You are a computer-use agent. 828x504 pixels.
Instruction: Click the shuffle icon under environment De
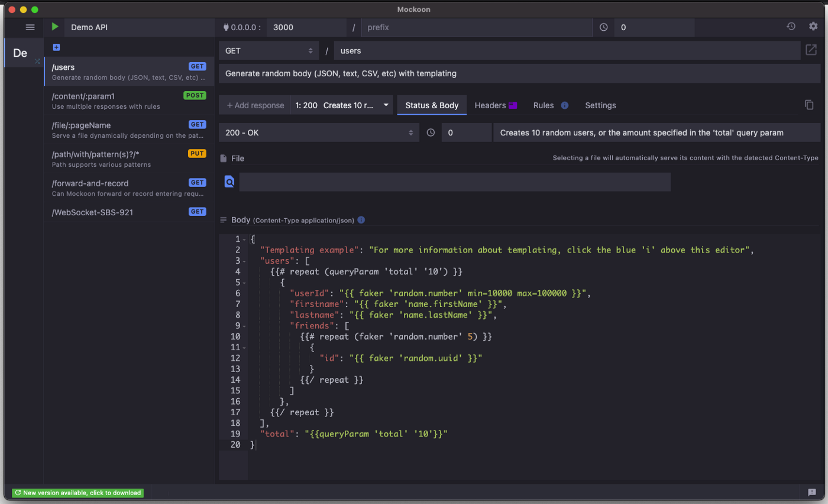tap(37, 61)
